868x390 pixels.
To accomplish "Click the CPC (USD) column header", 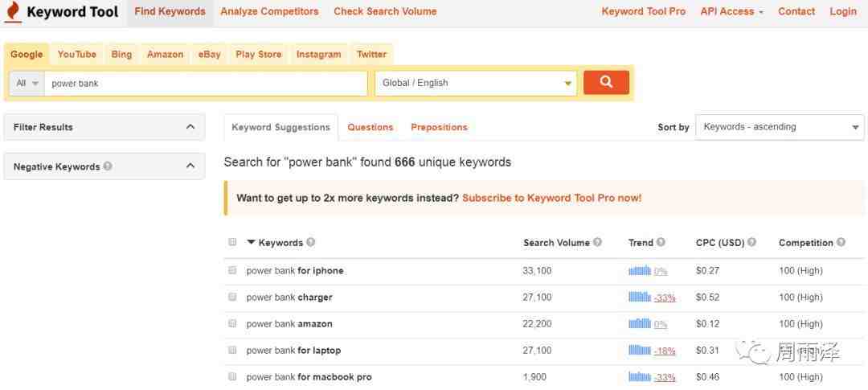I will (720, 243).
